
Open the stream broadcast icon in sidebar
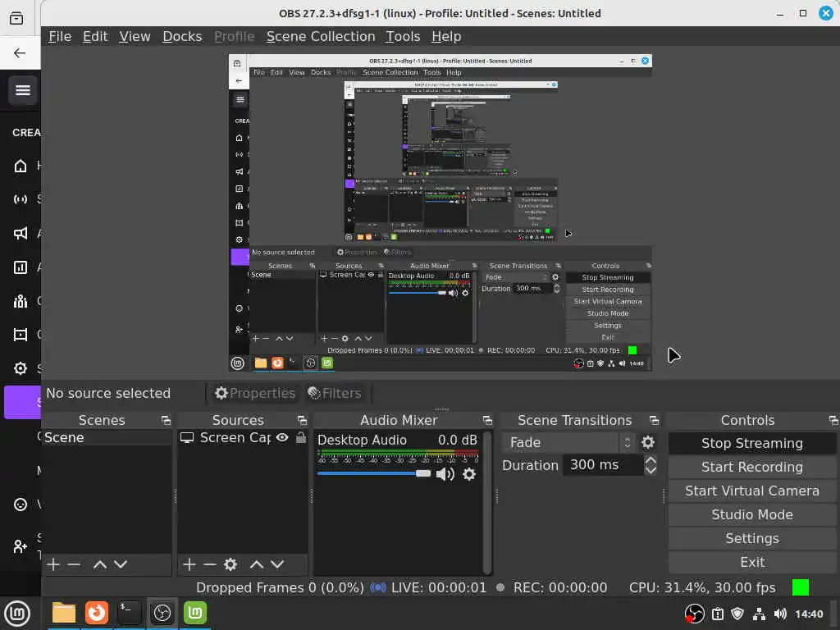click(21, 199)
